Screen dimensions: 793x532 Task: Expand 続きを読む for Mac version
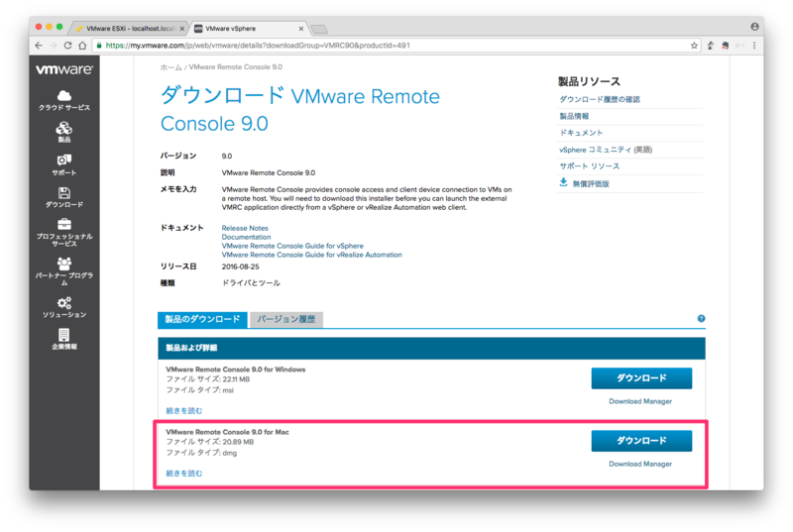(x=184, y=474)
